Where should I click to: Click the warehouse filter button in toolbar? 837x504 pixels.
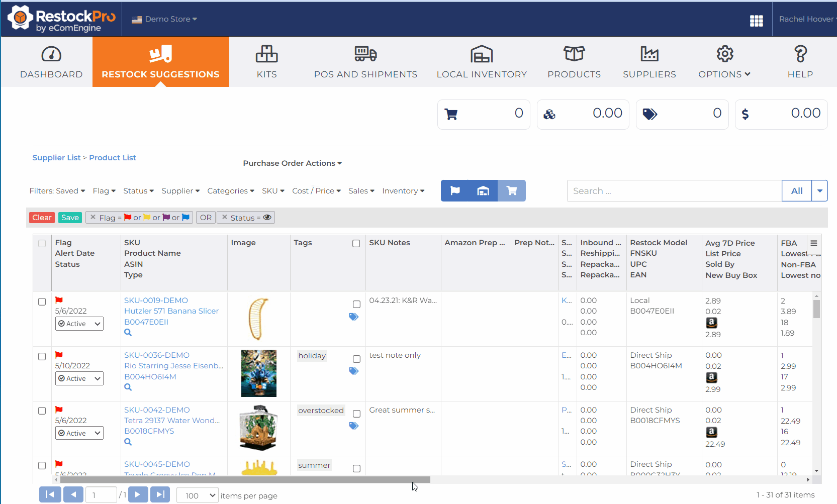pos(483,191)
